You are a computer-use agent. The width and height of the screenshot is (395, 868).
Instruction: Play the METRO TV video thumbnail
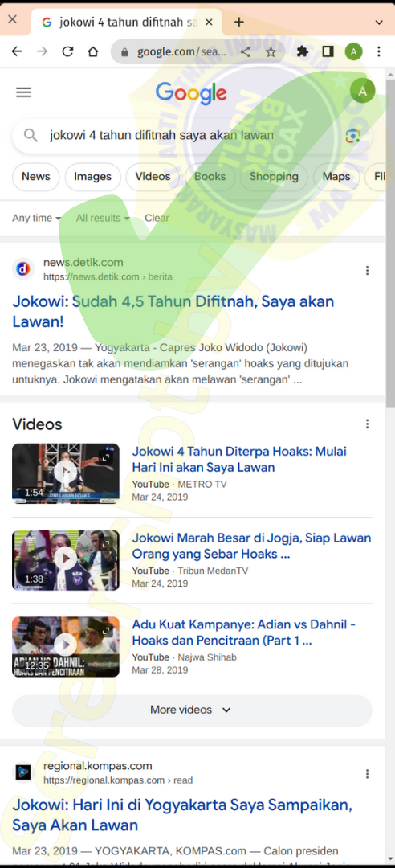click(x=66, y=473)
